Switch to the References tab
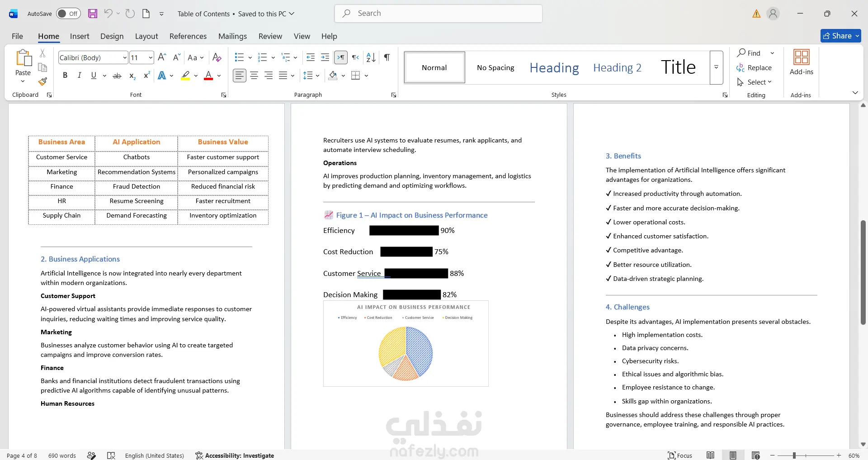The image size is (868, 460). (188, 36)
